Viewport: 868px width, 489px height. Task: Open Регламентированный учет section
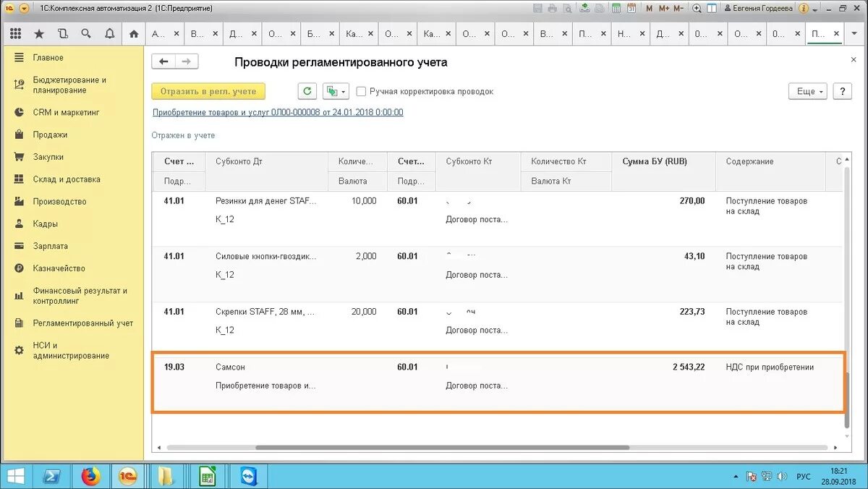point(83,323)
